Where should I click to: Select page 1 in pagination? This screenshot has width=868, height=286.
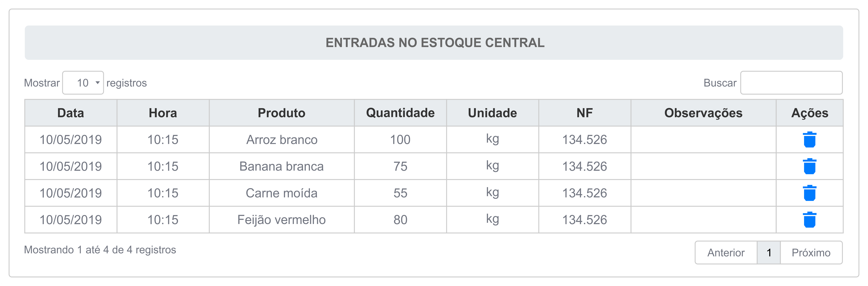(769, 253)
